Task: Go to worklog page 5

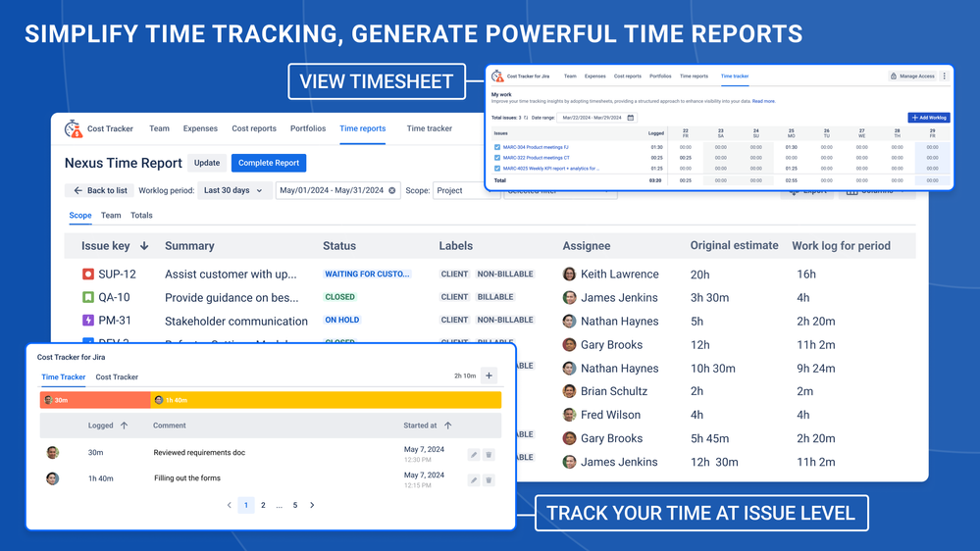Action: [295, 505]
